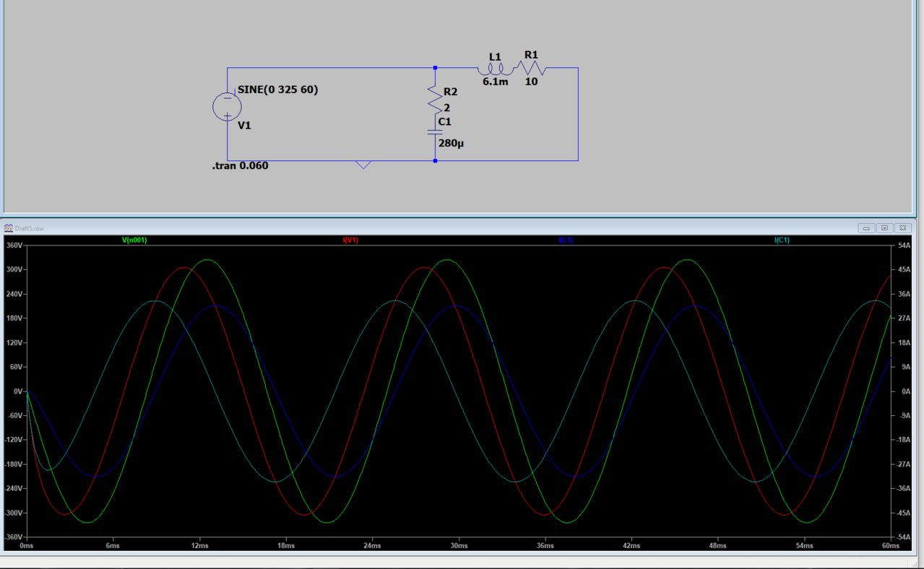The width and height of the screenshot is (924, 569).
Task: Select the green V(n001) trace label
Action: [x=134, y=240]
